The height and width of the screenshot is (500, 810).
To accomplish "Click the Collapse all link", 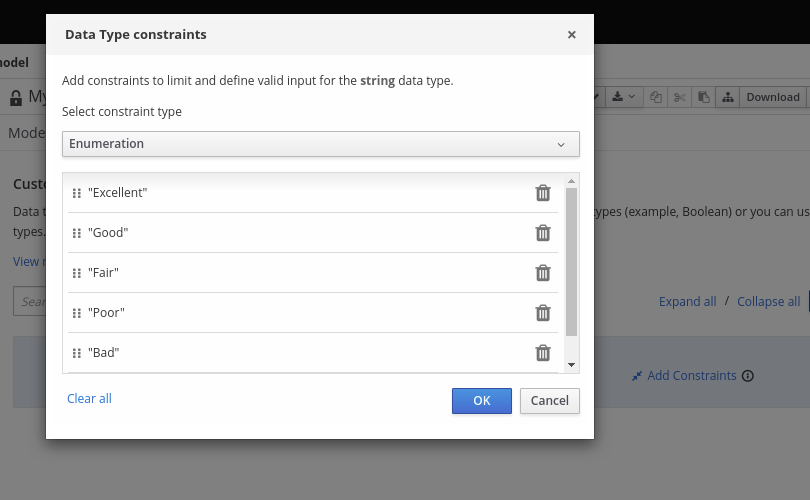I will pos(768,302).
